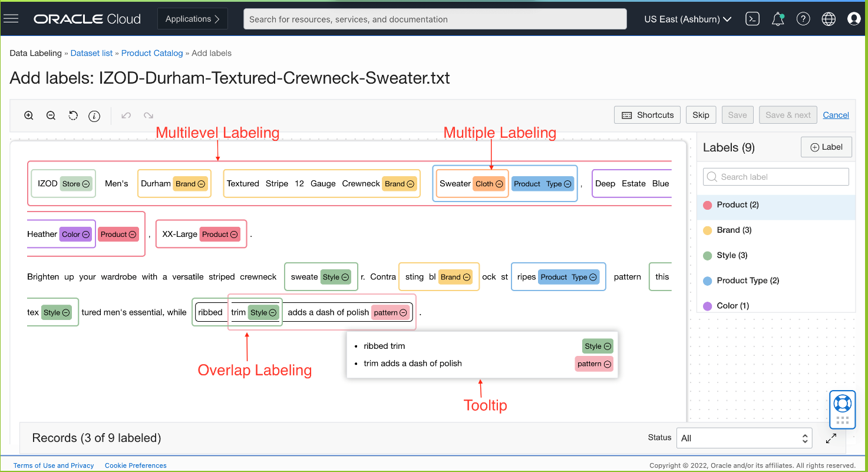Image resolution: width=868 pixels, height=472 pixels.
Task: Click the zoom out magnifier icon
Action: pos(51,115)
